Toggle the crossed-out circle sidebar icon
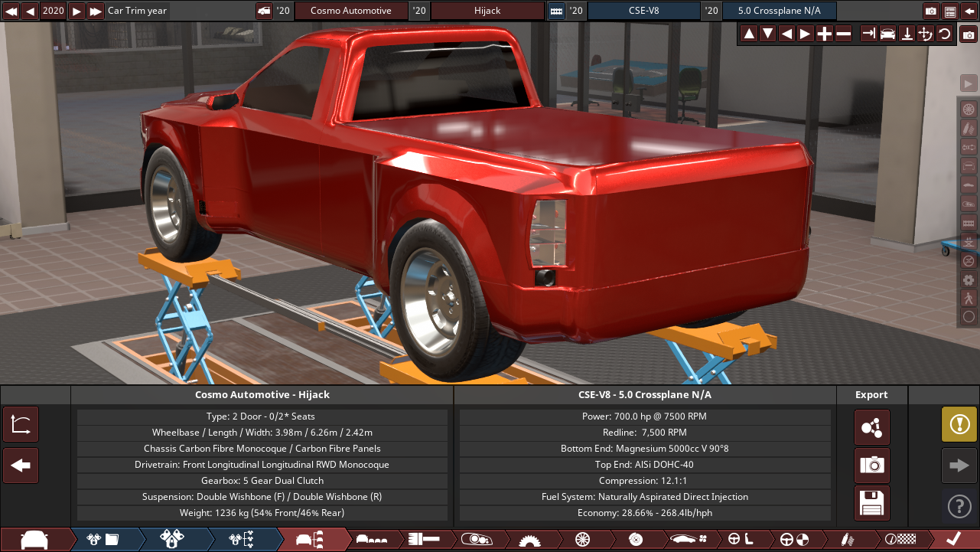Screen dimensions: 980x552 [x=969, y=260]
